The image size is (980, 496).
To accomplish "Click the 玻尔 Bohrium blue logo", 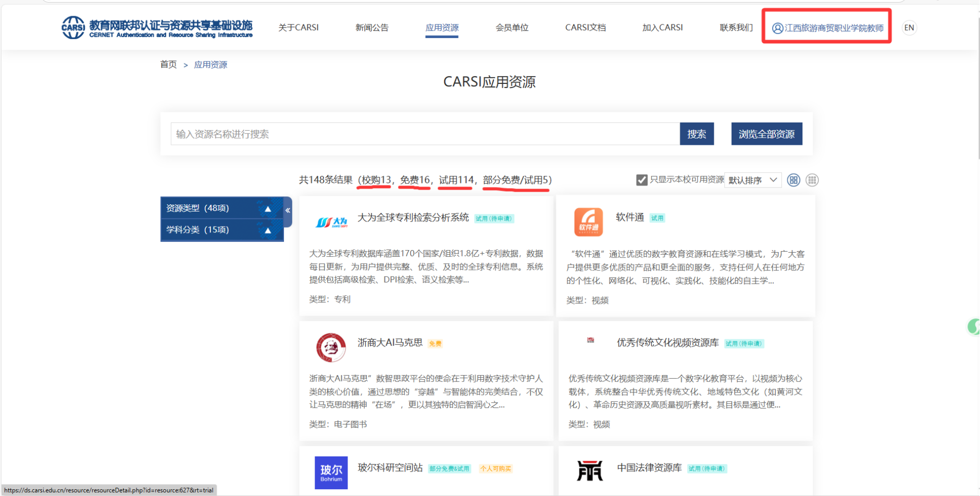I will (x=331, y=473).
